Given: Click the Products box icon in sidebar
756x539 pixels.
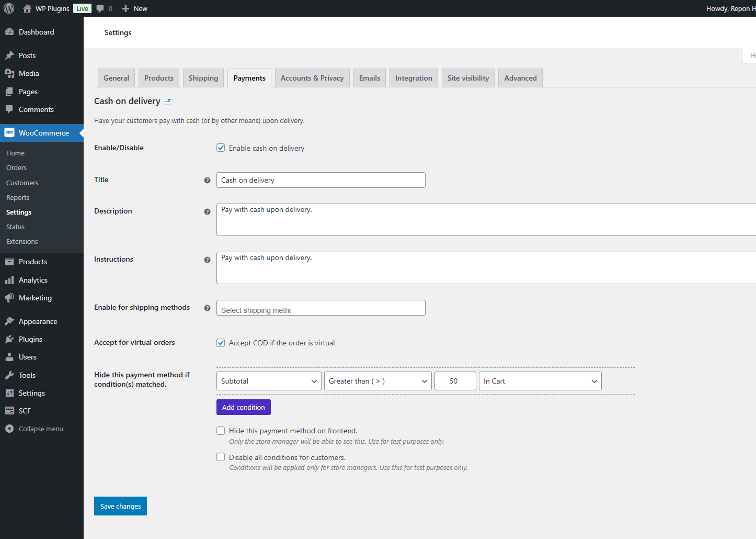Looking at the screenshot, I should pos(9,262).
